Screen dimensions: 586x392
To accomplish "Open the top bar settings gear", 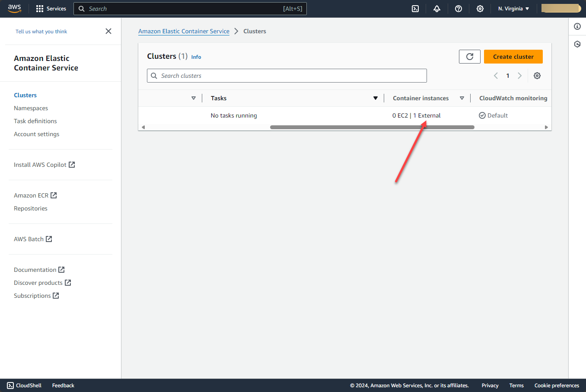I will point(480,9).
